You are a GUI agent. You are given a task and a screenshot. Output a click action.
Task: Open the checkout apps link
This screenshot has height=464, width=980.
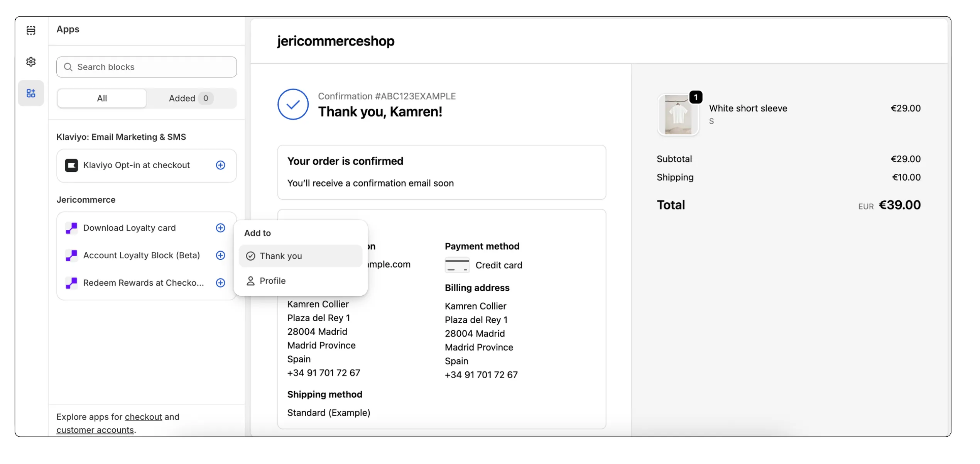pos(143,417)
